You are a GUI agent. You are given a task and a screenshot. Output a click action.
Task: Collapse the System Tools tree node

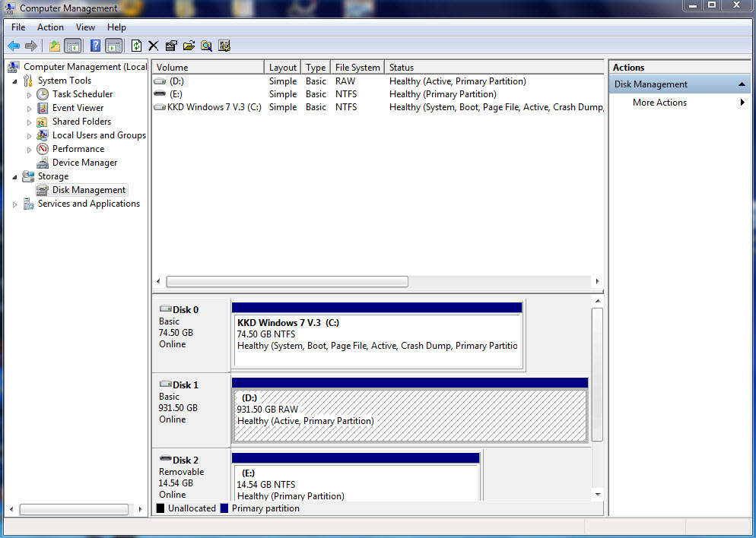pos(15,81)
